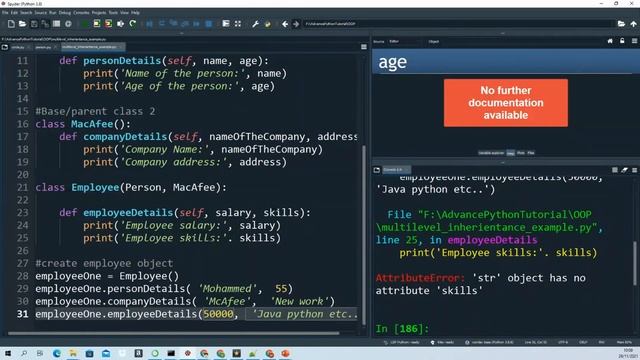Start debugging the file
640x360 pixels.
[149, 24]
